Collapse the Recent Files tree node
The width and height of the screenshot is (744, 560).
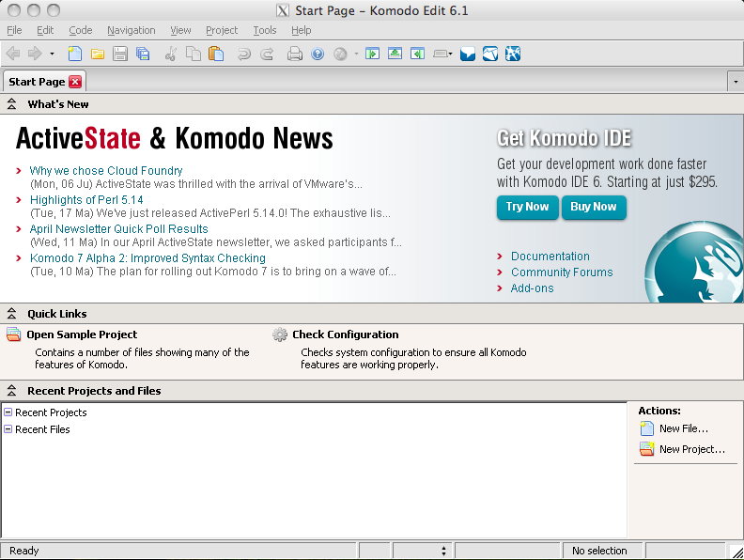(x=8, y=428)
